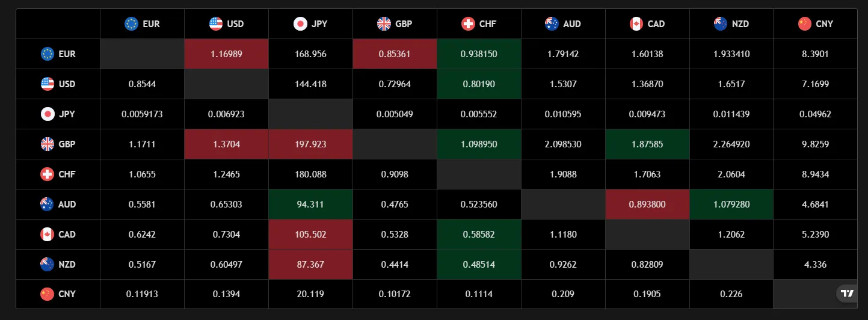Image resolution: width=868 pixels, height=320 pixels.
Task: Click the JPY flag in left column
Action: (x=48, y=114)
